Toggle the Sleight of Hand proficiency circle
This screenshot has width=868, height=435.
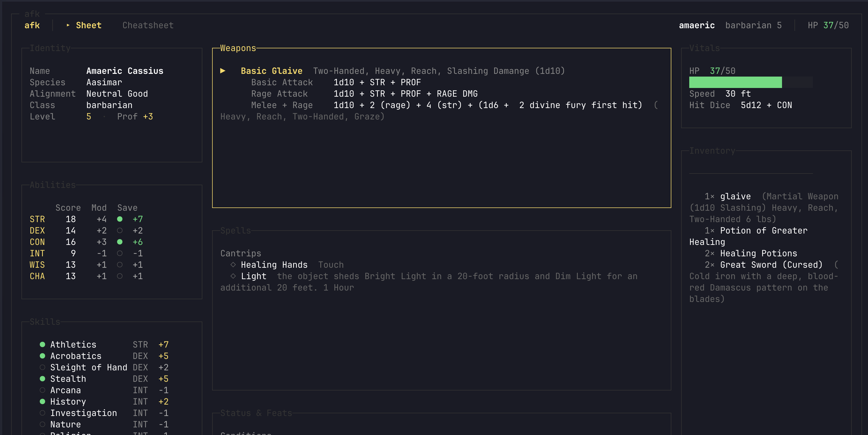click(x=43, y=368)
